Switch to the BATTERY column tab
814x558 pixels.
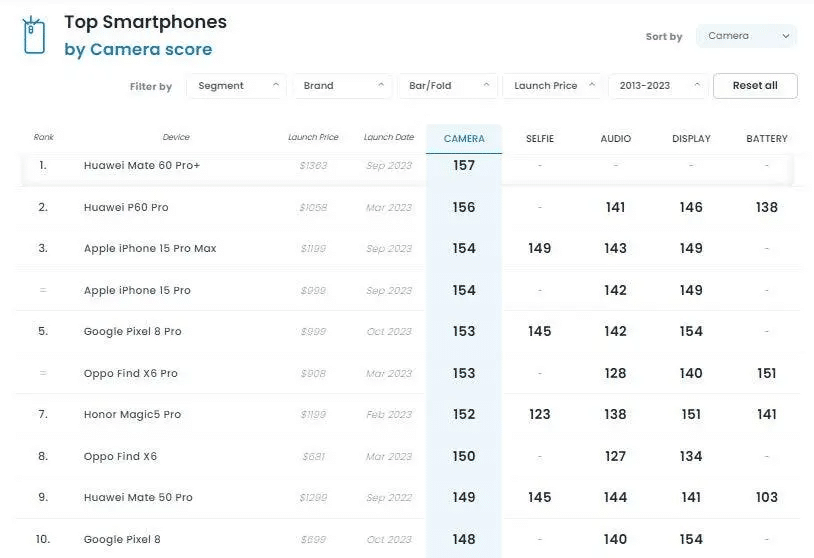pos(767,139)
